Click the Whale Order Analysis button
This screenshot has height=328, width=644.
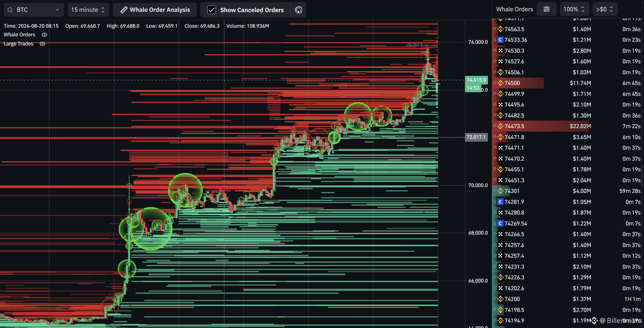point(155,10)
